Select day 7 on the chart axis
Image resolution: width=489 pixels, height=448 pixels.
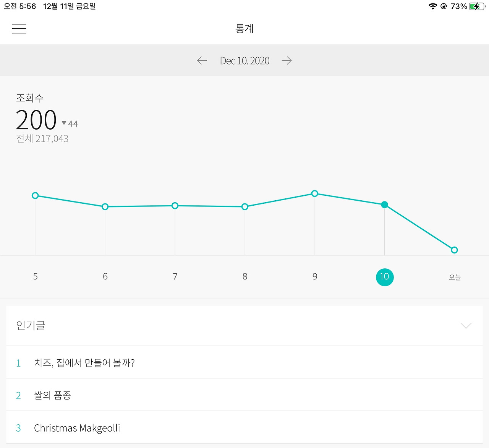tap(175, 276)
